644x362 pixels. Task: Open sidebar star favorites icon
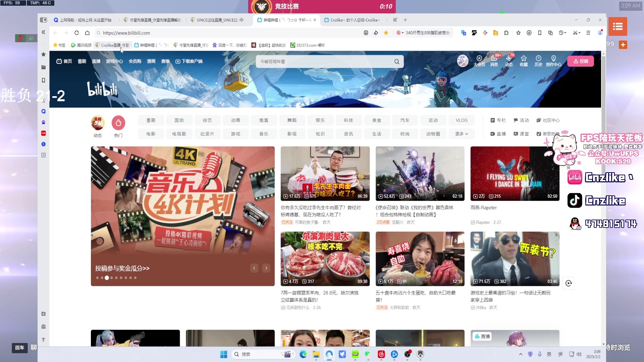(43, 54)
